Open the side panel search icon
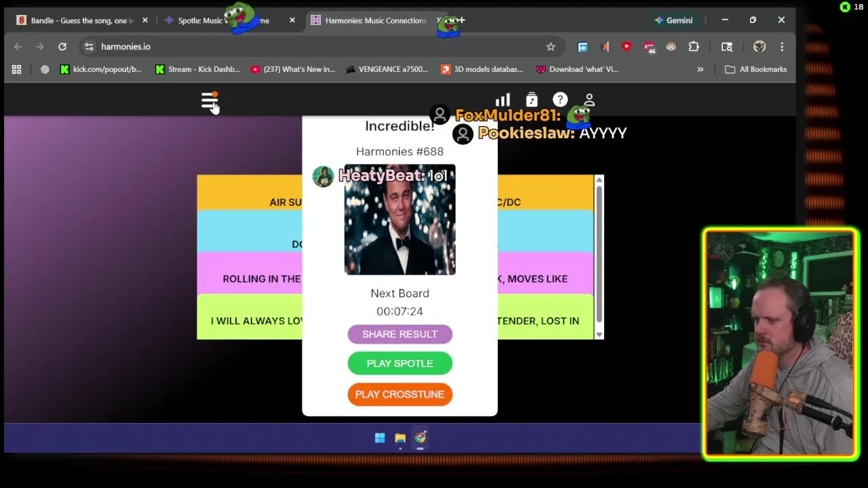This screenshot has height=488, width=868. 727,47
